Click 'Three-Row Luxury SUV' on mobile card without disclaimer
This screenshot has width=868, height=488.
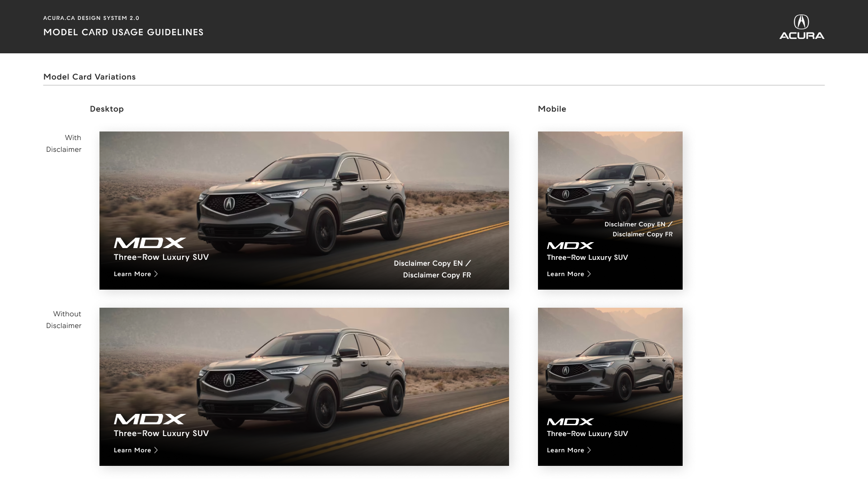click(x=587, y=434)
